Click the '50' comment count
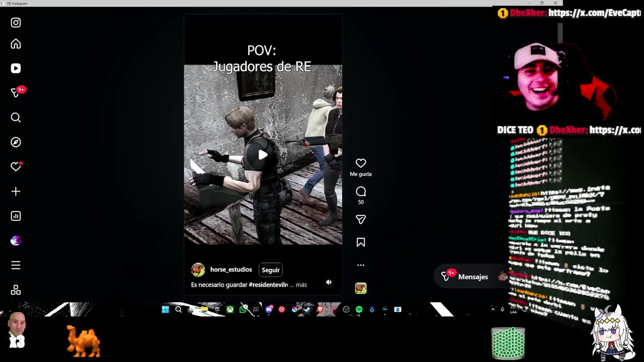 click(x=361, y=202)
